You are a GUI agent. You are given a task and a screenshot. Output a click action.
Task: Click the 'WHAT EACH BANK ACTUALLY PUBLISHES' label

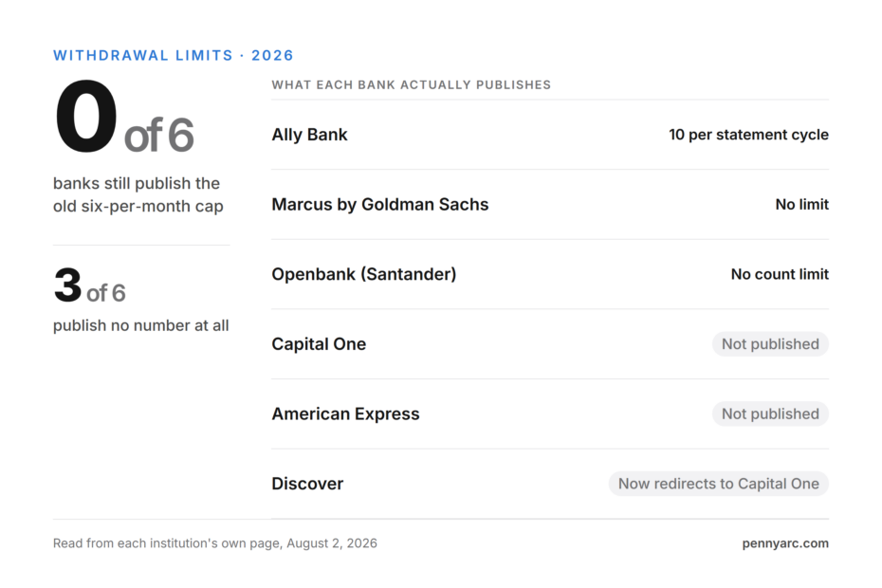point(412,85)
